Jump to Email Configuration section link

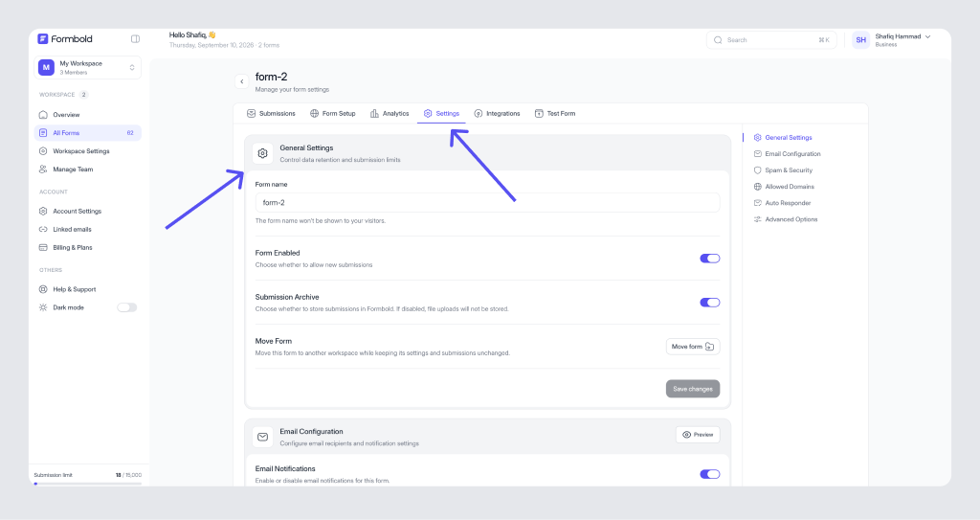point(787,153)
